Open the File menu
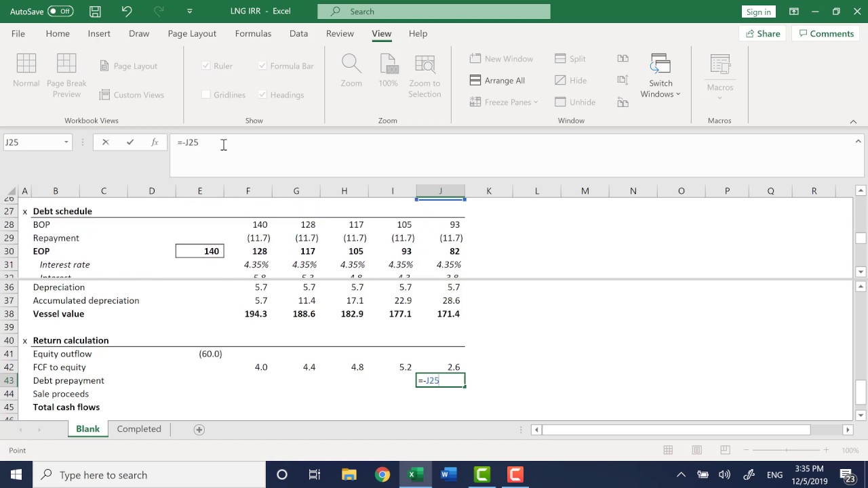The height and width of the screenshot is (488, 868). click(18, 33)
